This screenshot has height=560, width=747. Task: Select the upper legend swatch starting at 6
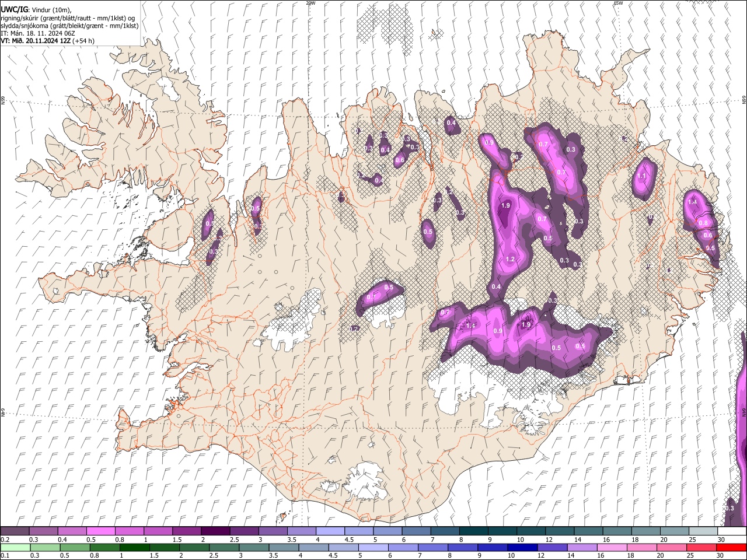416,531
